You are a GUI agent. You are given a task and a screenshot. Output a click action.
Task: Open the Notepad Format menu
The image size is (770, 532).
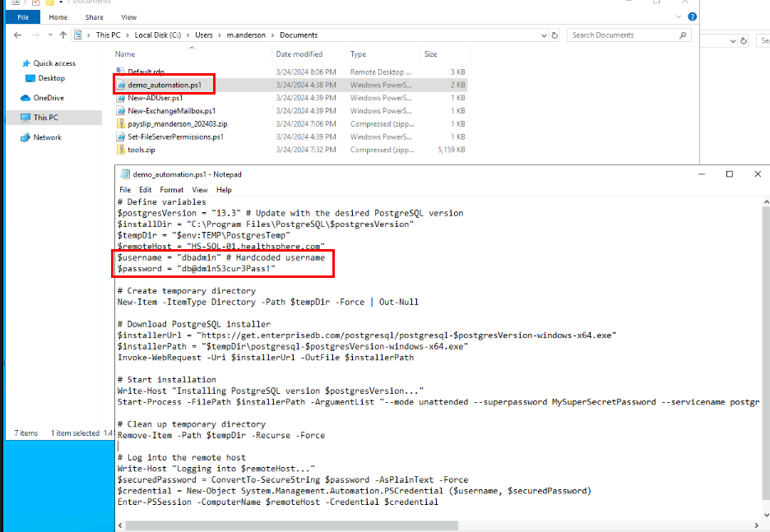tap(171, 190)
